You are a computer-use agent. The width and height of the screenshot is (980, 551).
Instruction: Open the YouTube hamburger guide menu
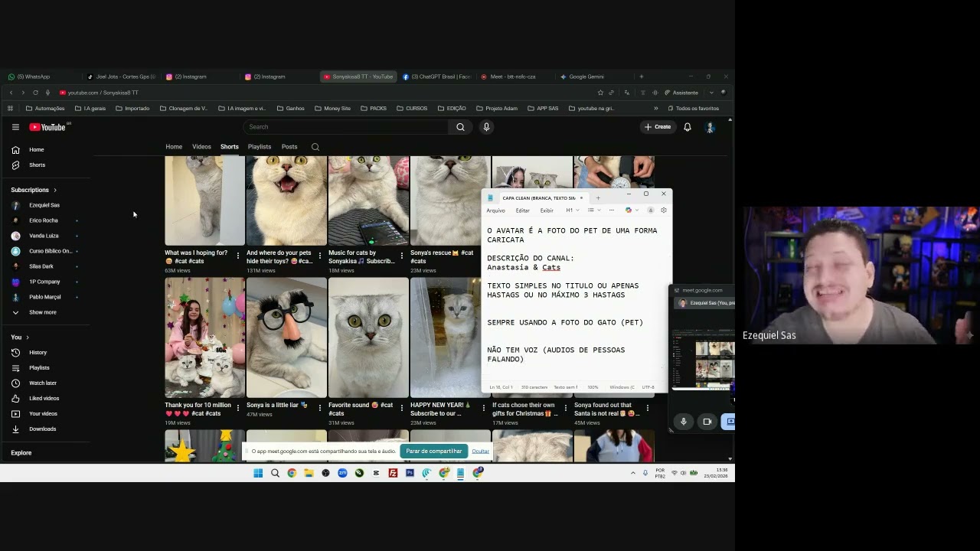[15, 127]
